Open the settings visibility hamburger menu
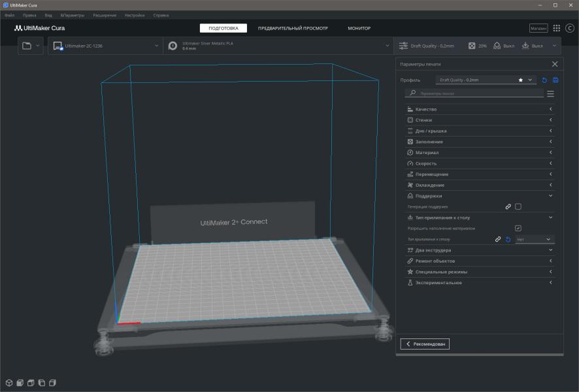This screenshot has height=392, width=579. (550, 93)
